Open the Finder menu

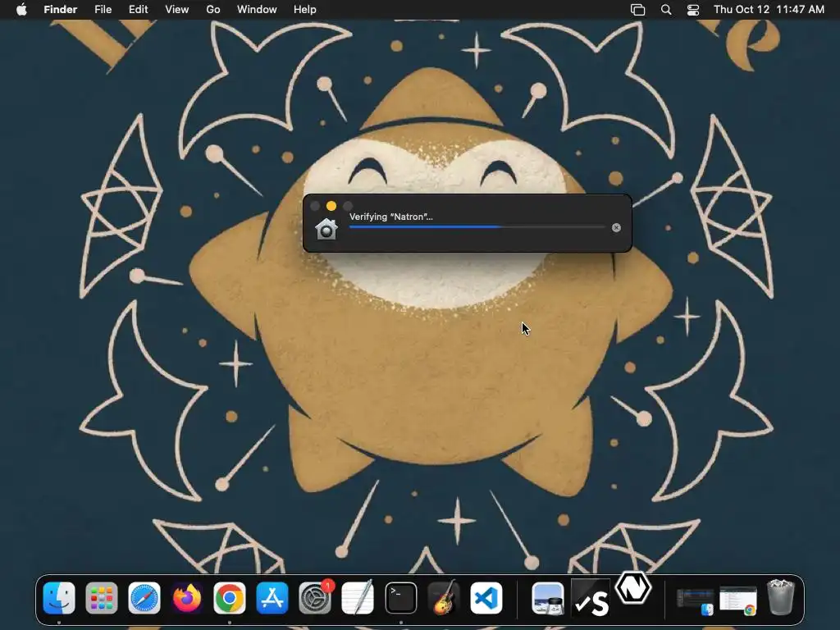tap(60, 10)
